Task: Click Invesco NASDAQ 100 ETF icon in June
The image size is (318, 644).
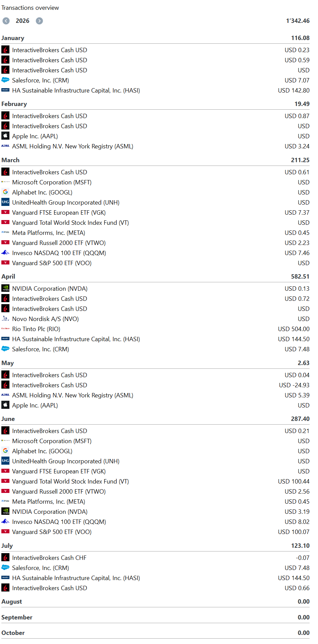Action: 5,522
